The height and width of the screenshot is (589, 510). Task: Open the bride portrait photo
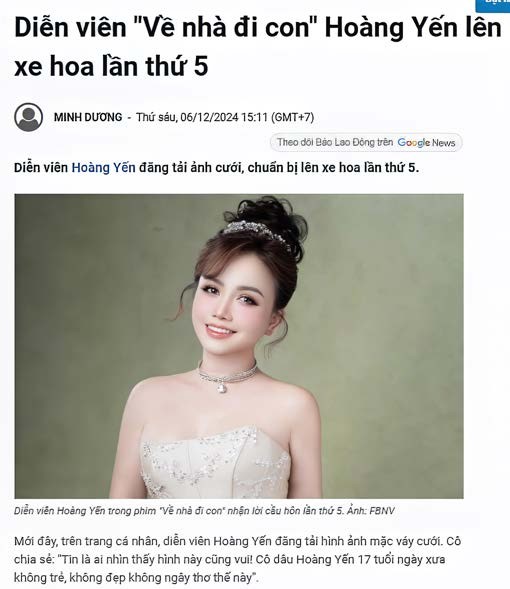coord(239,346)
